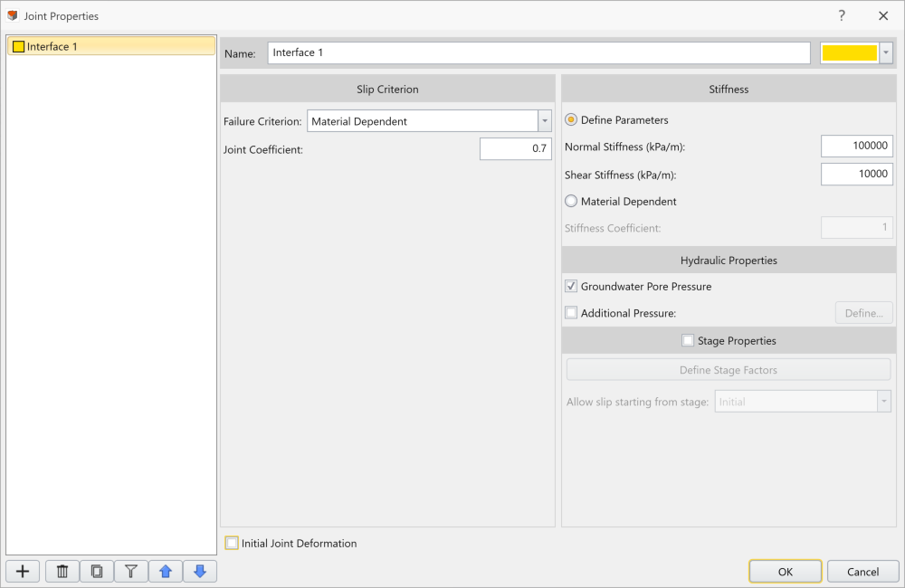Click yellow icon beside Interface 1 item
The width and height of the screenshot is (905, 588).
18,47
